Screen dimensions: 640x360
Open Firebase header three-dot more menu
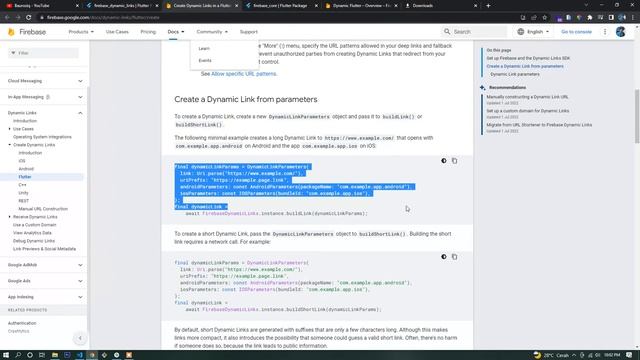tap(605, 31)
